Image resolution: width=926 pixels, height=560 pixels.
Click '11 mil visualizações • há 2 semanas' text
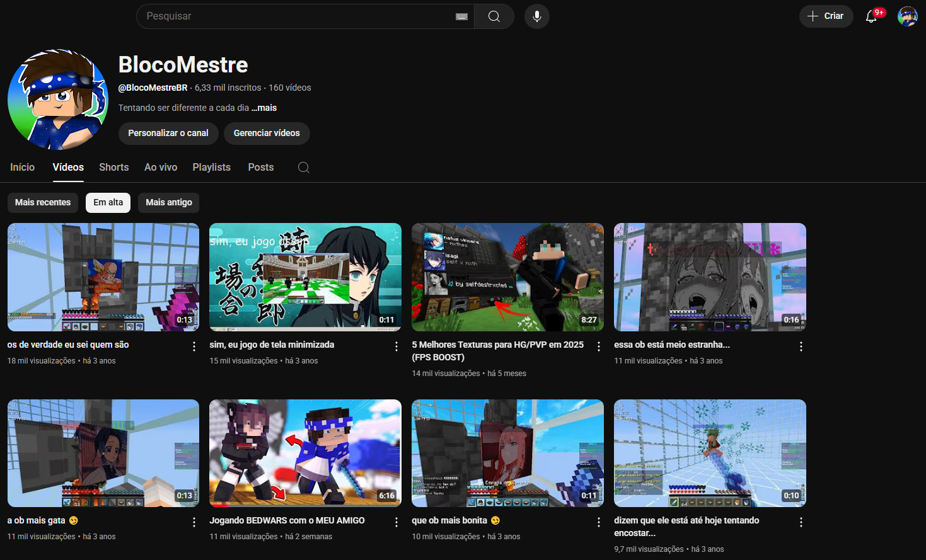271,537
